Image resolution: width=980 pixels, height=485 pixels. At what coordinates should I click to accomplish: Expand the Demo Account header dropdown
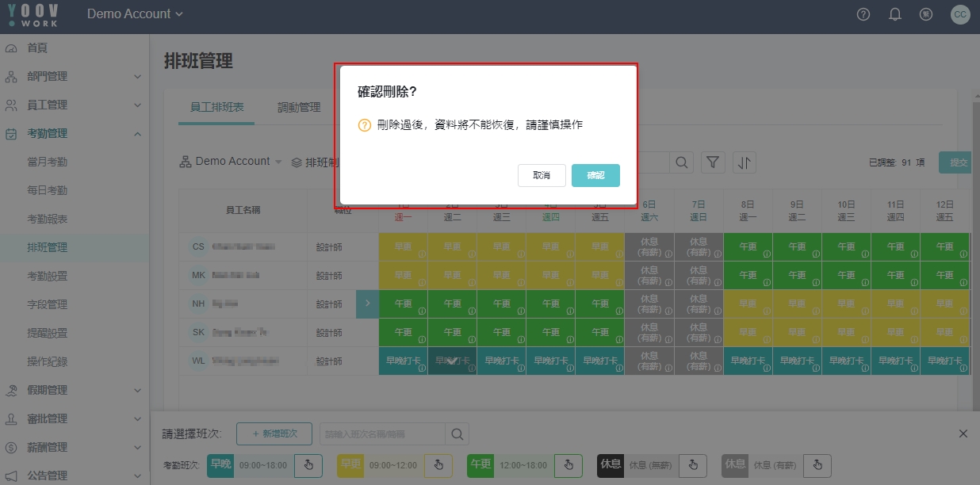135,14
